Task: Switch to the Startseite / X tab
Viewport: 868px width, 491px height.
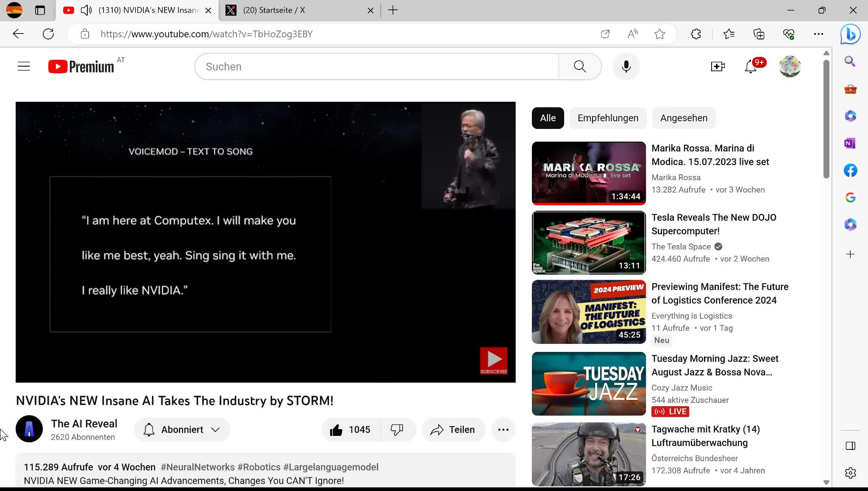Action: 274,10
